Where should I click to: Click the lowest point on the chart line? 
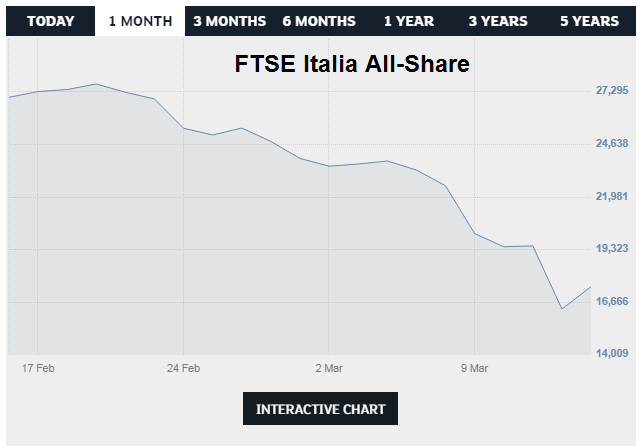pos(562,309)
